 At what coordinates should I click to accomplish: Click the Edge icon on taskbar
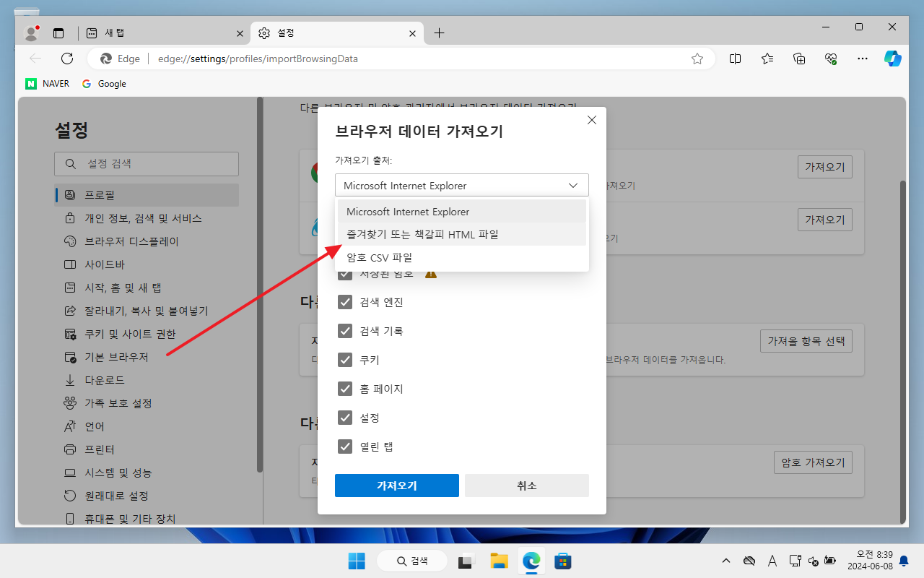(x=531, y=561)
